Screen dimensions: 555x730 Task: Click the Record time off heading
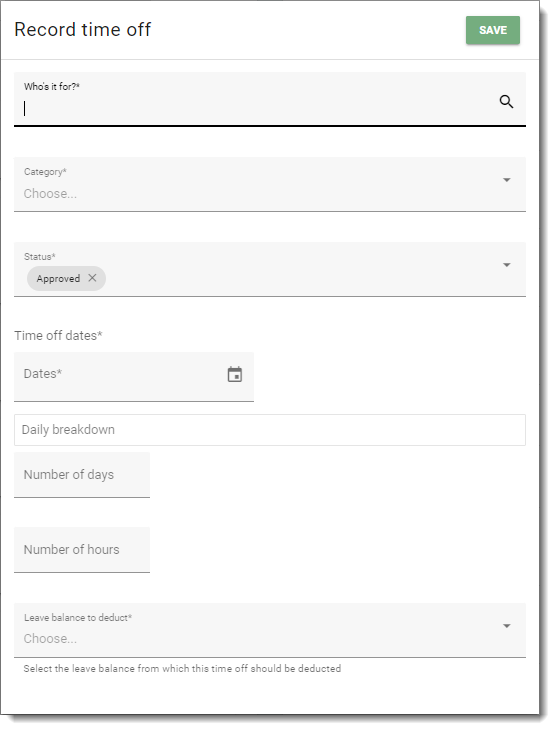(x=82, y=29)
